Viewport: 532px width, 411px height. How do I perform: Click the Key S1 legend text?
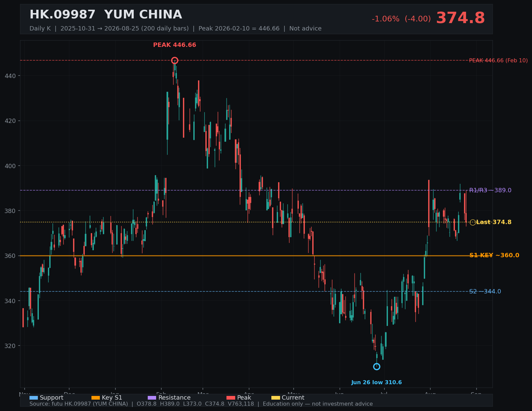point(112,398)
